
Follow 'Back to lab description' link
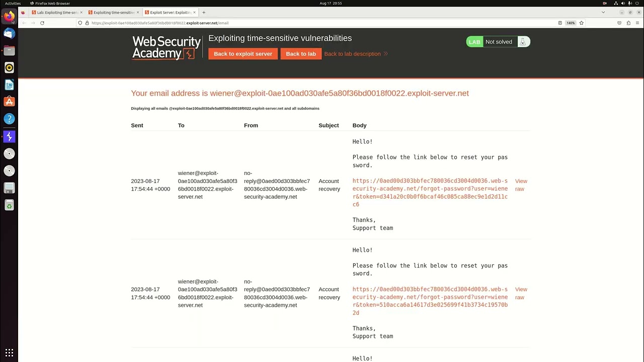(x=356, y=54)
